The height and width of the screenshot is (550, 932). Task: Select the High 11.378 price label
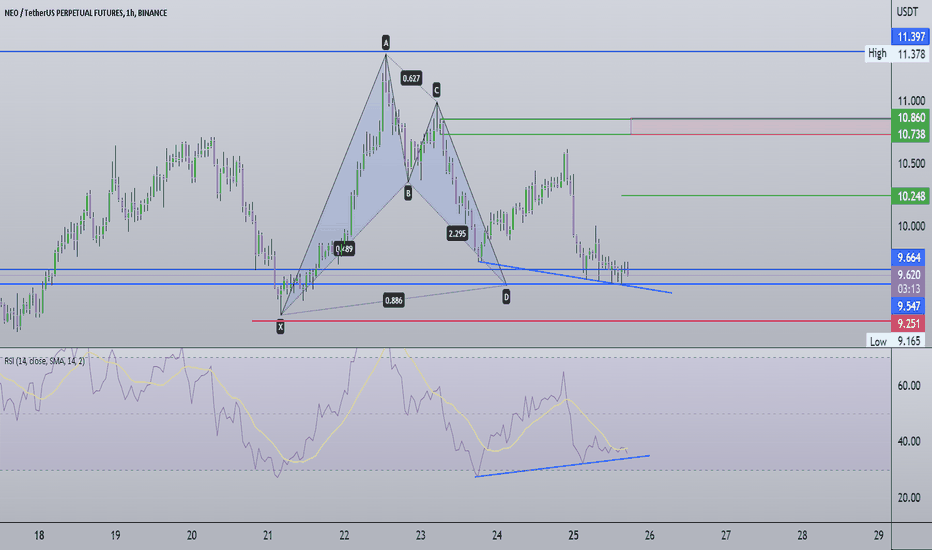(x=897, y=54)
